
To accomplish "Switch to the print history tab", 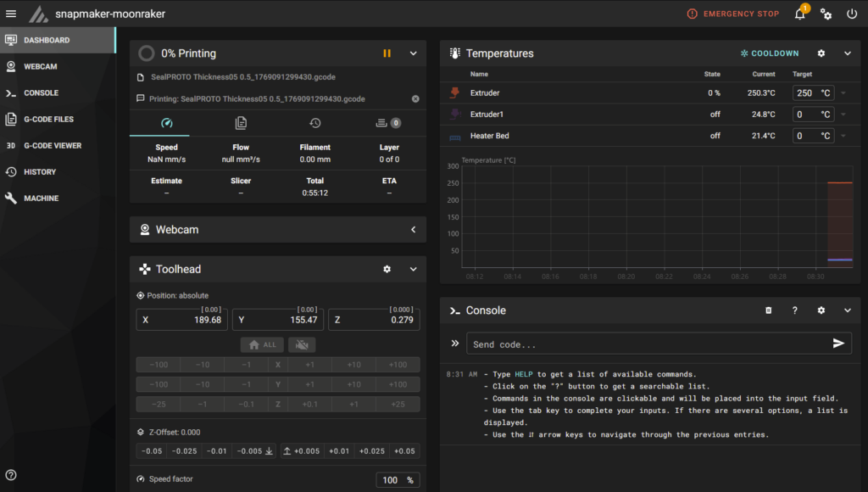I will 315,123.
